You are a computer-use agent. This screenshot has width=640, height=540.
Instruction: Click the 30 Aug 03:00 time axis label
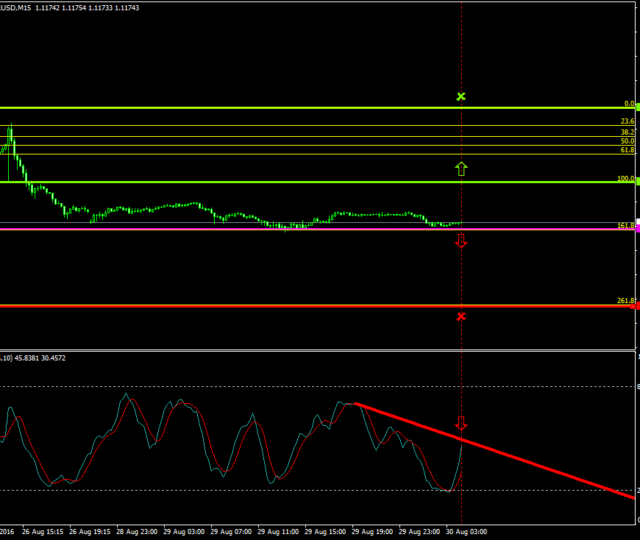466,532
